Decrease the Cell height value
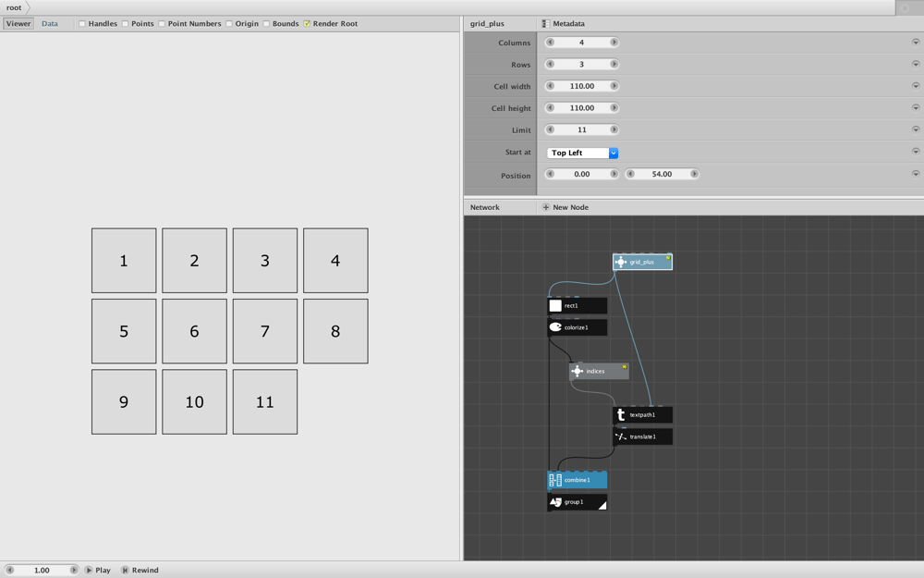Screen dimensions: 924x578 (x=550, y=107)
